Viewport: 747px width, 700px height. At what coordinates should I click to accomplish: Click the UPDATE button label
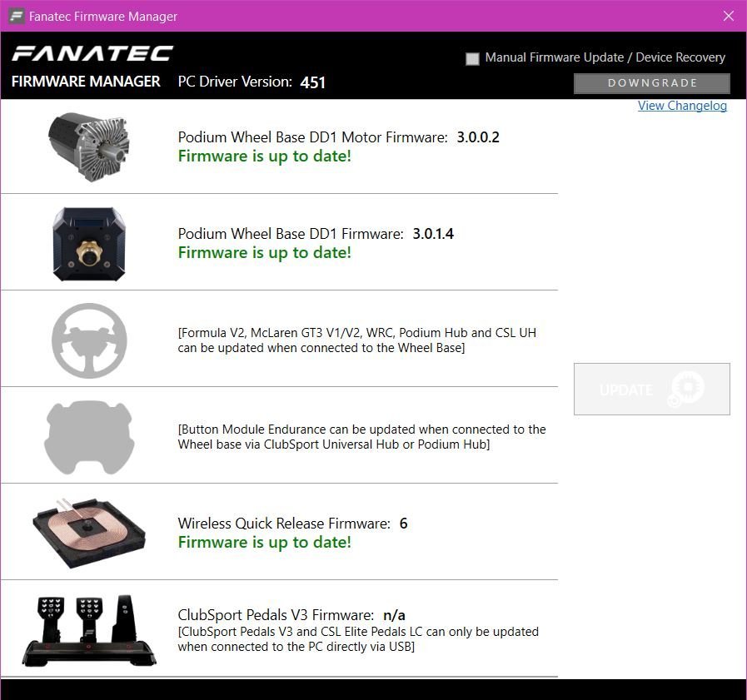point(626,390)
